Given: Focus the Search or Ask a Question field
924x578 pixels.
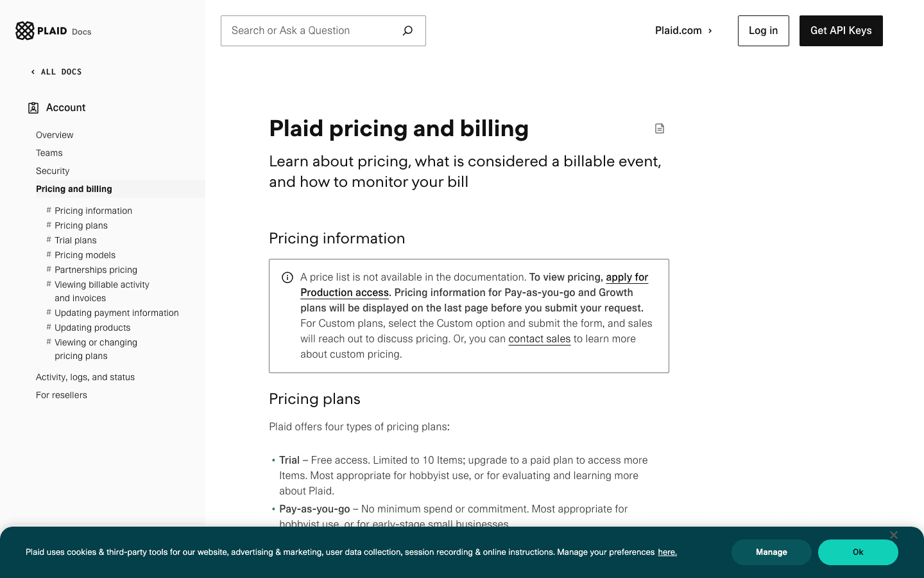Looking at the screenshot, I should (323, 31).
